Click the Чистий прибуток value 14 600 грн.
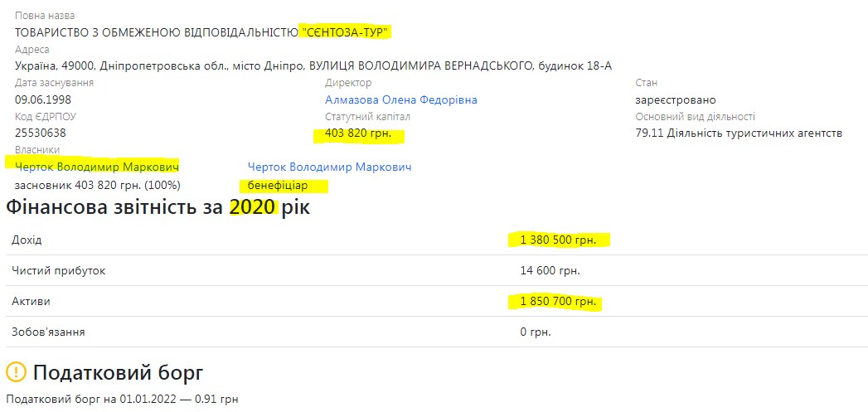This screenshot has height=412, width=868. [x=550, y=270]
